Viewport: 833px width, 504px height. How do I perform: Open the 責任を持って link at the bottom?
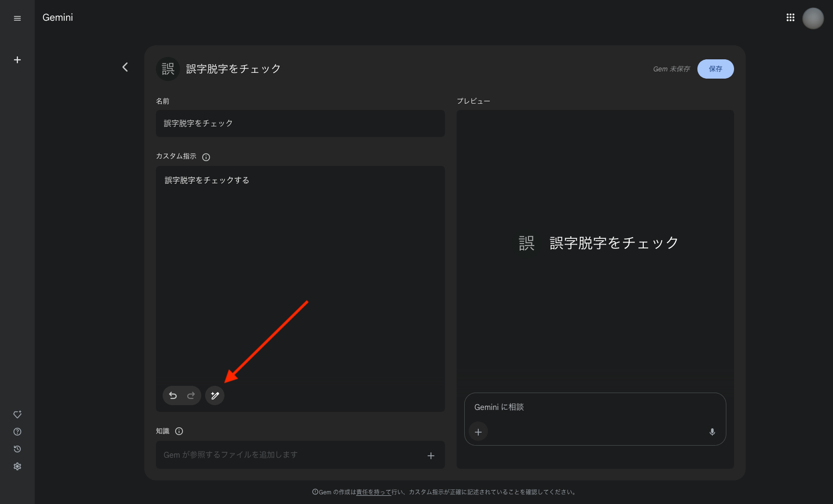(x=373, y=492)
